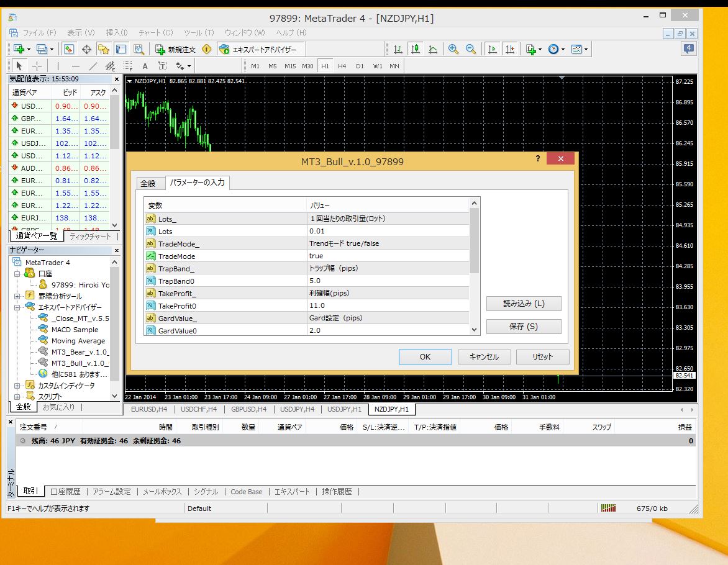Image resolution: width=728 pixels, height=565 pixels.
Task: Click the TradeMode value true cell
Action: click(388, 256)
